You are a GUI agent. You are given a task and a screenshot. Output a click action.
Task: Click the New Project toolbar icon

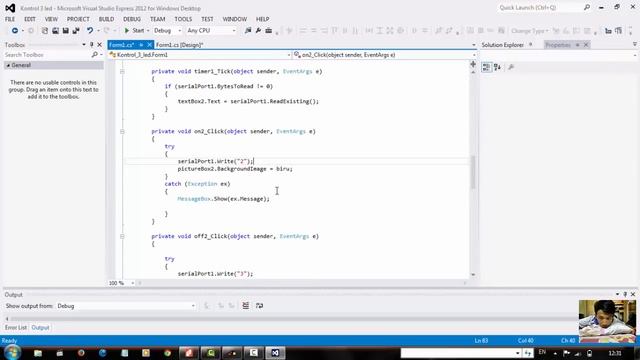point(44,31)
